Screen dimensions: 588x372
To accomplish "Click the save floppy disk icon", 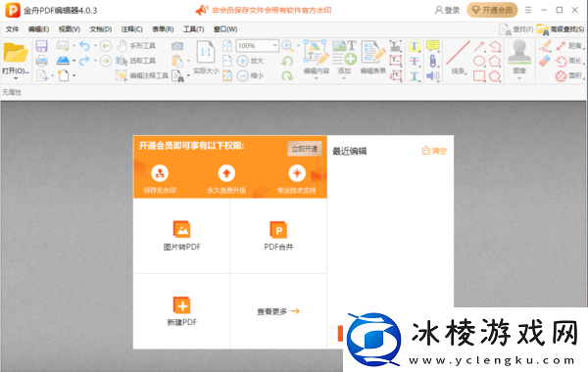I will coord(41,46).
